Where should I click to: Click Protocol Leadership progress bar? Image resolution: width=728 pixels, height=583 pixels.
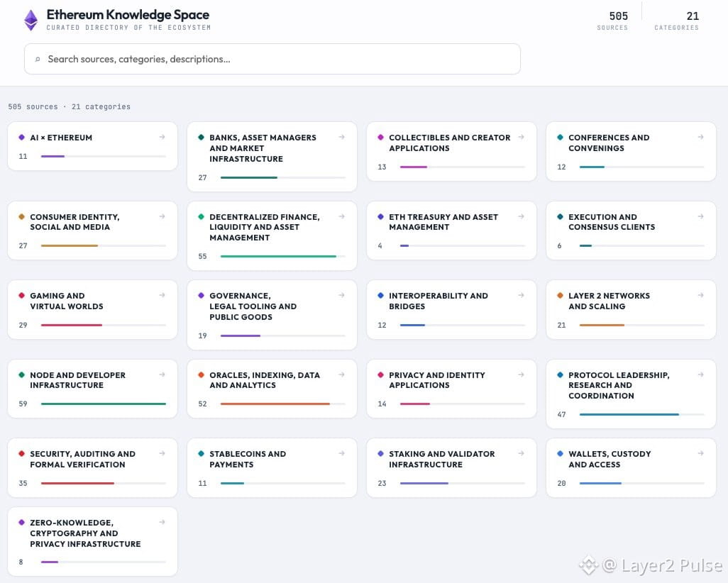pos(641,414)
